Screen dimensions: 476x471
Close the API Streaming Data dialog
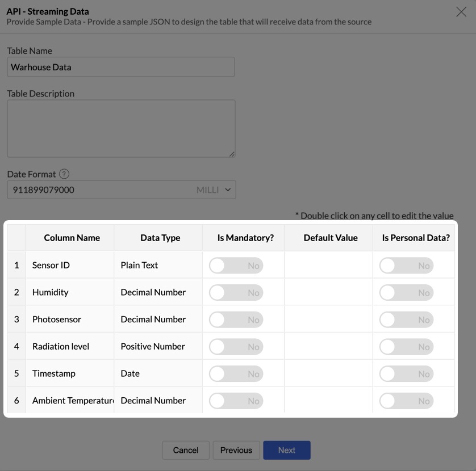point(461,12)
